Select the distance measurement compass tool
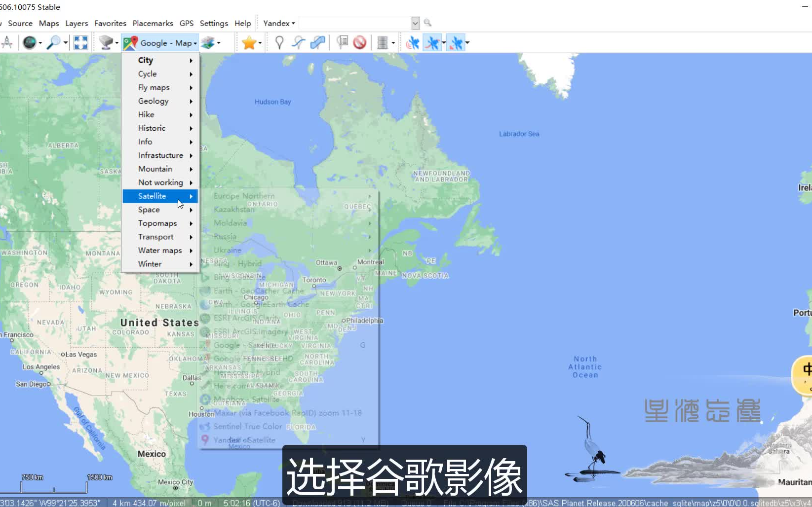Screen dimensions: 812x507 coord(7,43)
